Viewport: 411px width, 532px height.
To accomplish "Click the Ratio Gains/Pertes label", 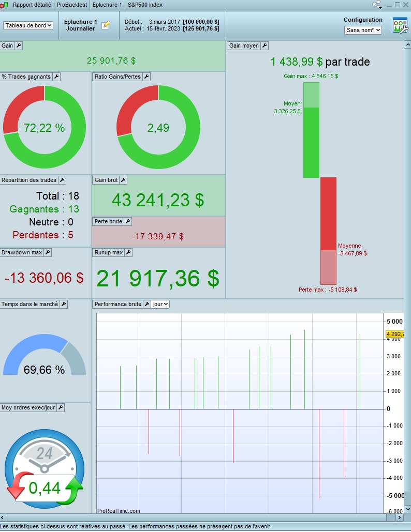I will pyautogui.click(x=118, y=77).
